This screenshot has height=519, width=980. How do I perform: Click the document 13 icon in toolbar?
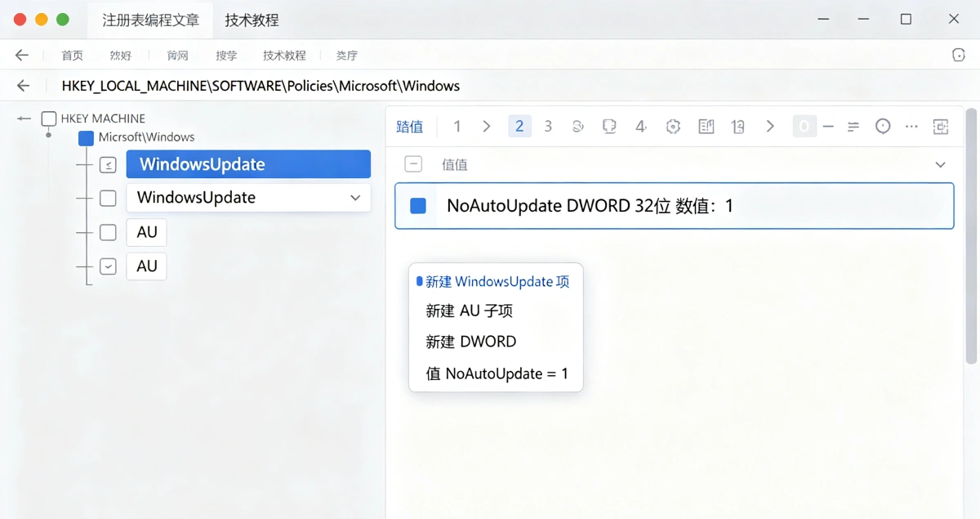tap(737, 126)
